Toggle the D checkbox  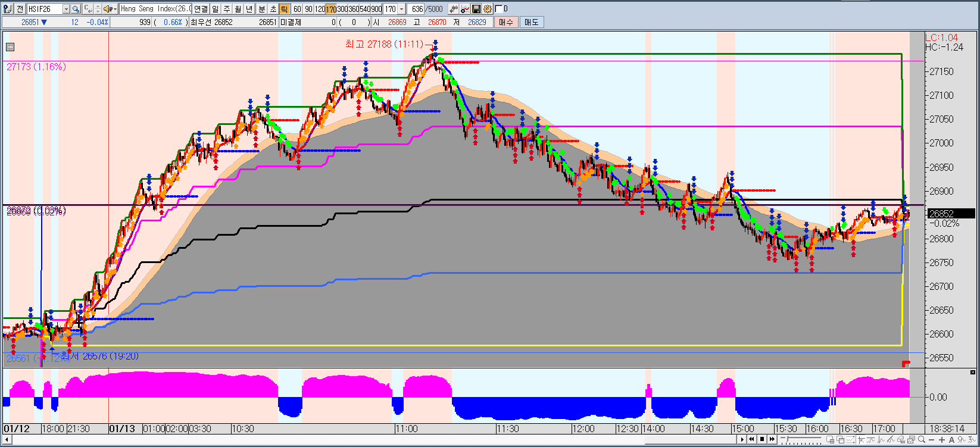499,9
